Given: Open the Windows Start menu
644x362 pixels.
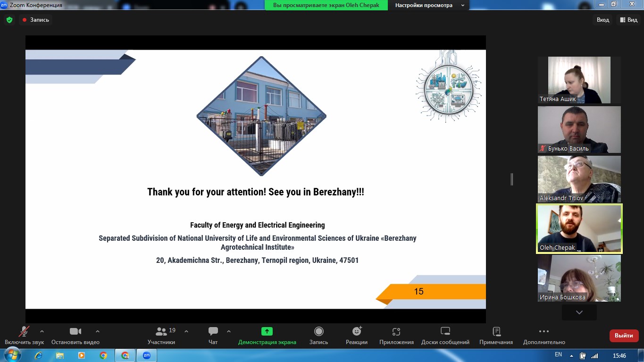Looking at the screenshot, I should tap(12, 355).
